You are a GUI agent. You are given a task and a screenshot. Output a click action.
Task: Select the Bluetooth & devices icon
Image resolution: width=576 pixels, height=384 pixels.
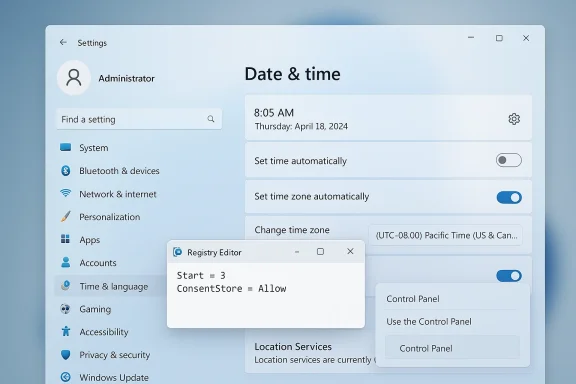click(65, 171)
